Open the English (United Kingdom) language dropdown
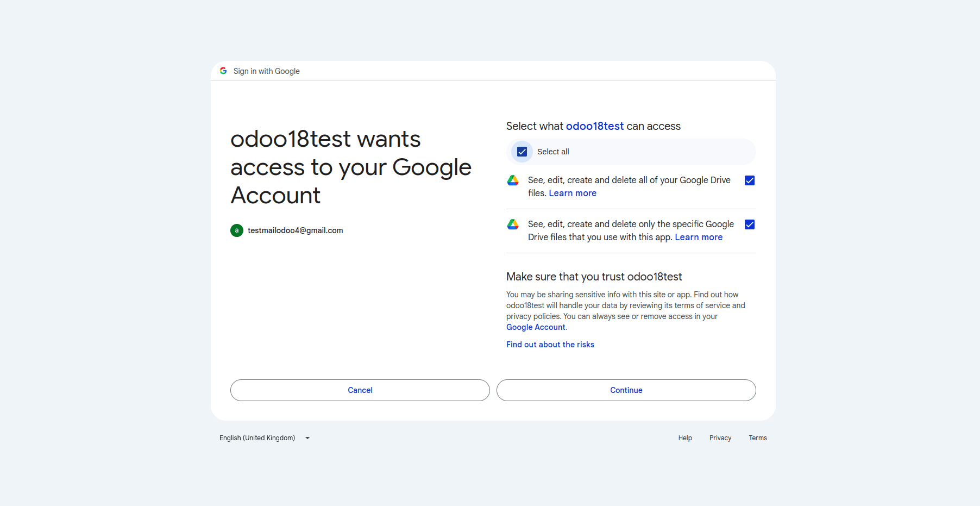980x506 pixels. [x=257, y=438]
